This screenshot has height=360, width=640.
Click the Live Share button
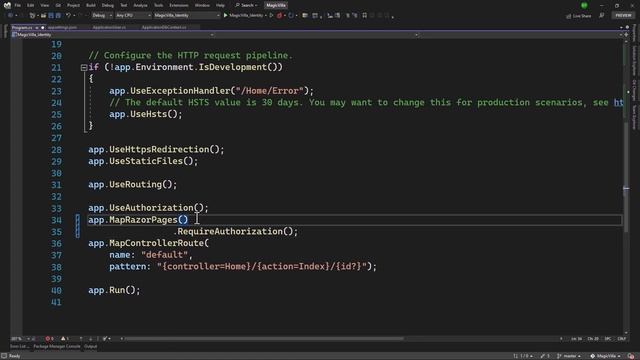tap(579, 16)
